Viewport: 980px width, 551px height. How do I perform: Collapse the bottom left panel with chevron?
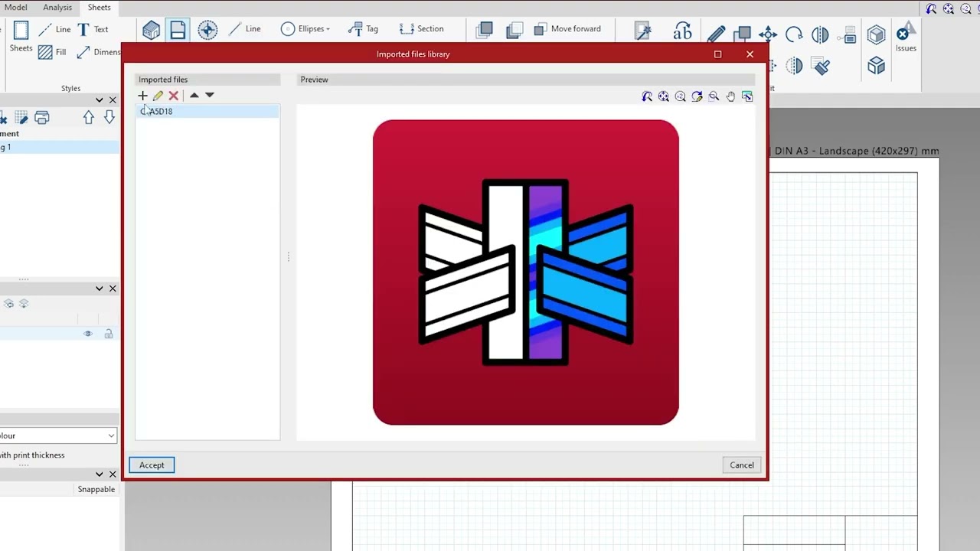tap(99, 474)
